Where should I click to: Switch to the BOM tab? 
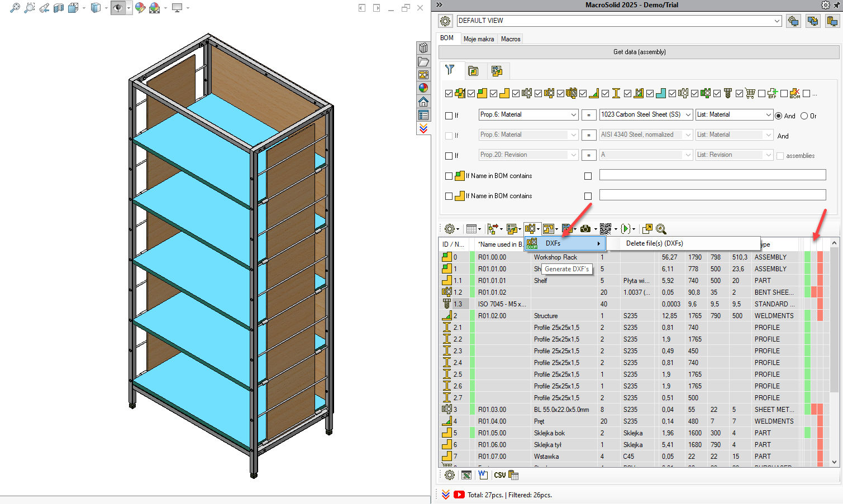[447, 38]
